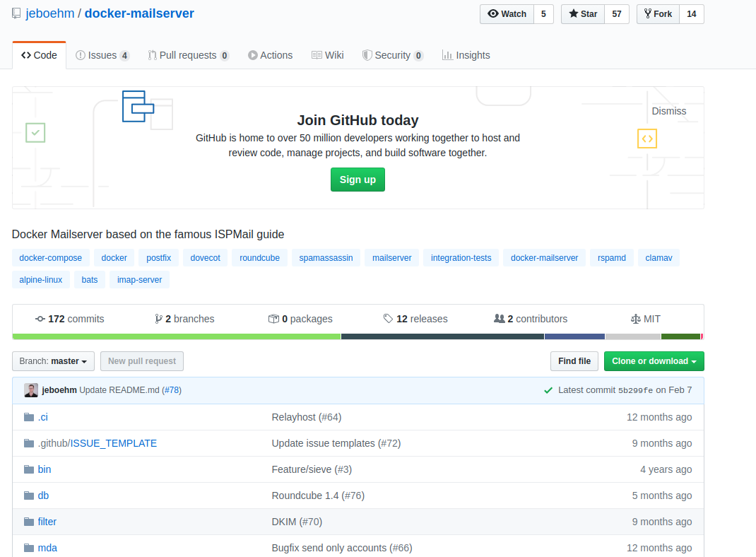Dismiss the Join GitHub banner
756x557 pixels.
668,112
